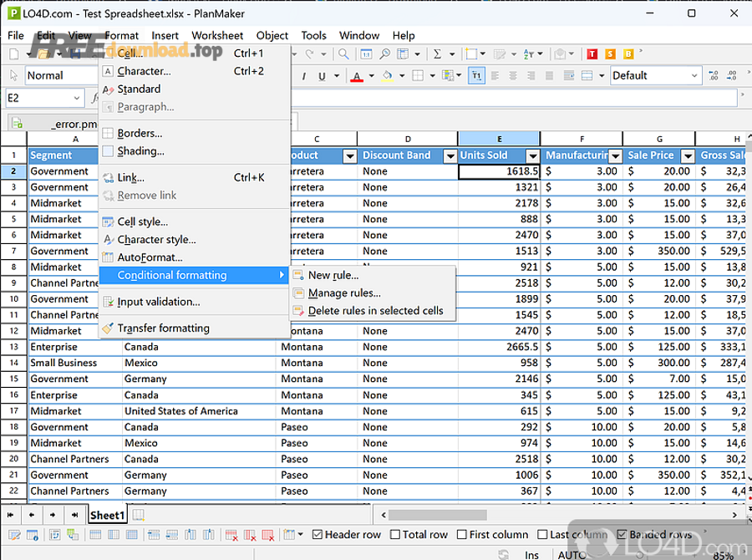
Task: Select column E header
Action: [x=500, y=139]
